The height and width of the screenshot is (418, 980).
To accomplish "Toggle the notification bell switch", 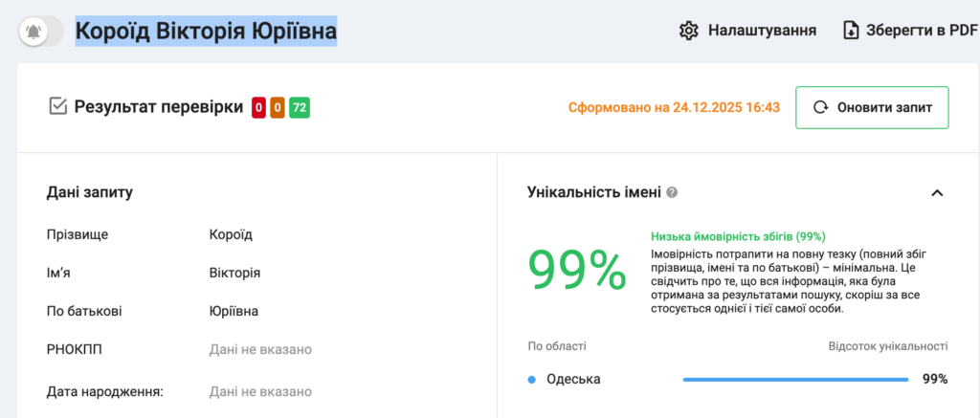I will click(x=41, y=31).
